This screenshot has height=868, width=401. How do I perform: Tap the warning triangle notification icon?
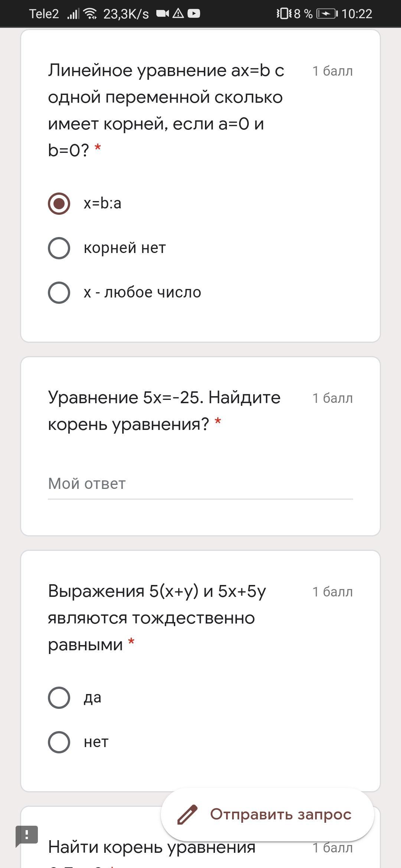178,14
